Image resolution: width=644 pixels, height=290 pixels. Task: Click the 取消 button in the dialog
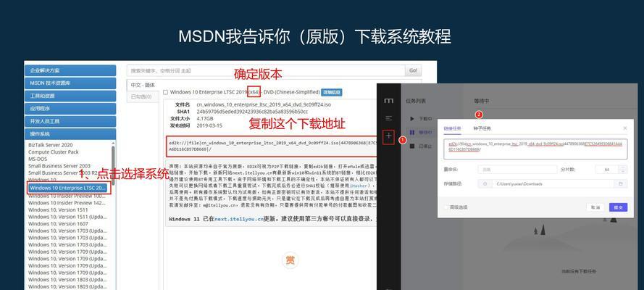tap(595, 207)
